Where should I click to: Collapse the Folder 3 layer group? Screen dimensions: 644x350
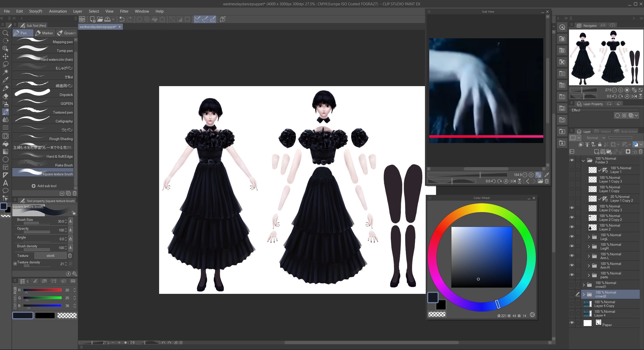click(x=583, y=160)
